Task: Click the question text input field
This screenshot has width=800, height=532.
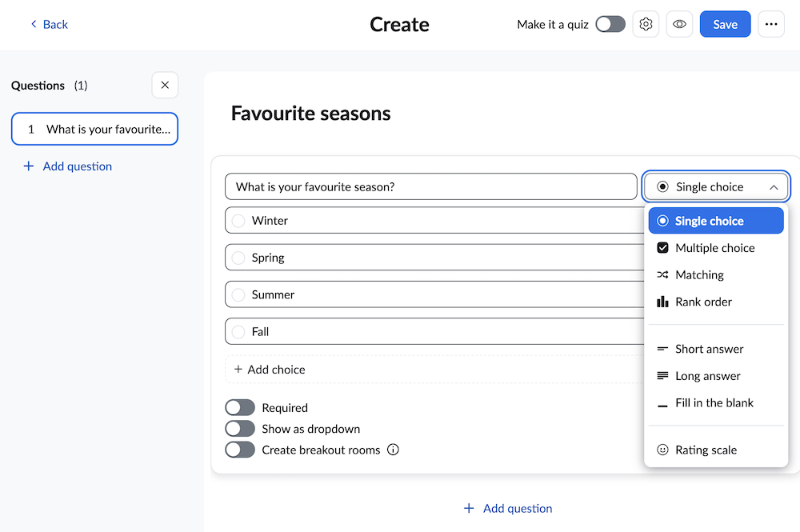Action: click(430, 187)
